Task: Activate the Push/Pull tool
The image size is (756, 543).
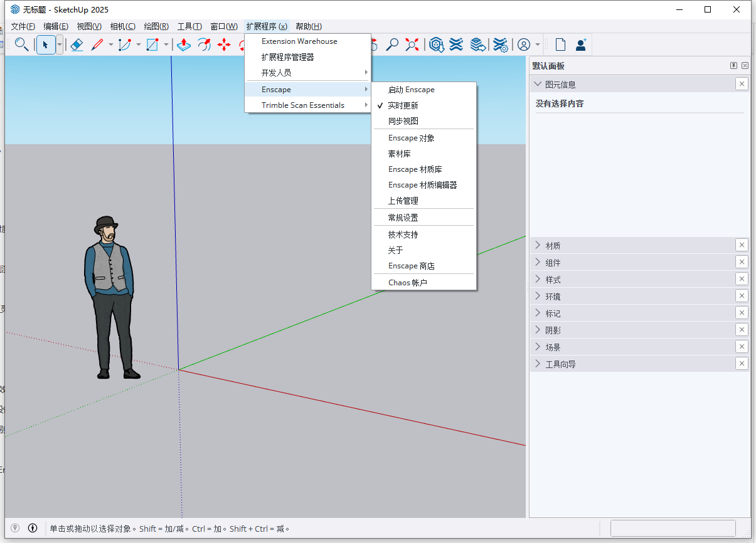Action: click(x=183, y=45)
